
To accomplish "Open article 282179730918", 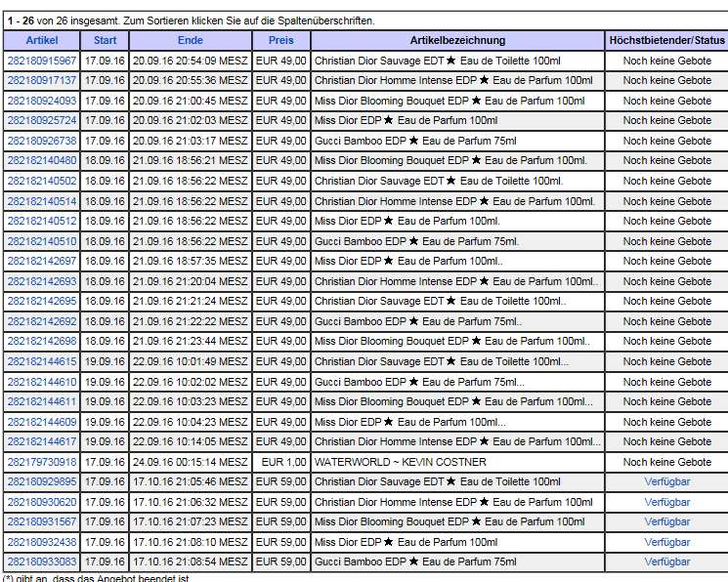I will point(42,462).
